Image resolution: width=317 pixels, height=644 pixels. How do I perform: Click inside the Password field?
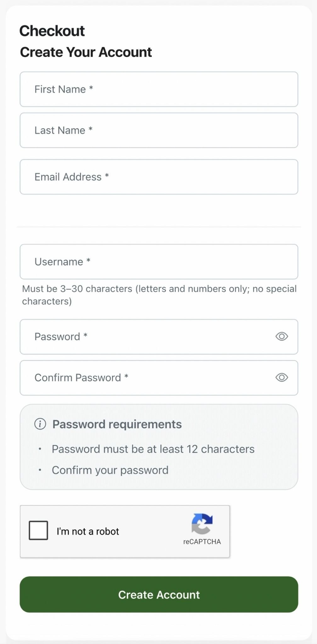(x=159, y=337)
